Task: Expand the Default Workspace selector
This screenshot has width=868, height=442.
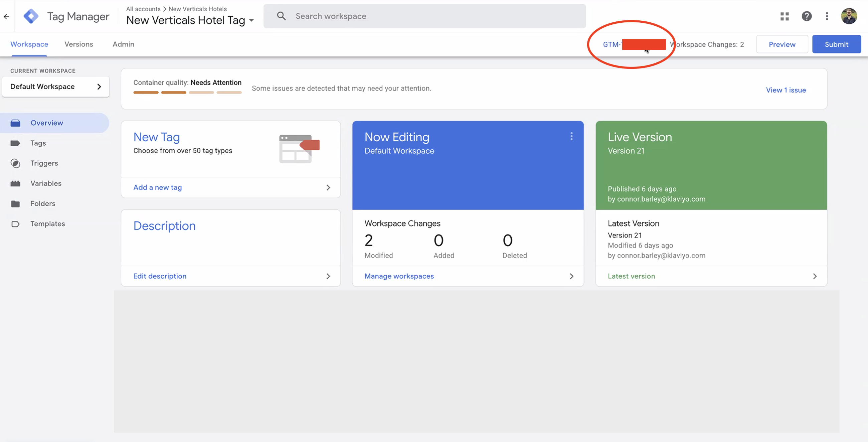Action: [x=55, y=87]
